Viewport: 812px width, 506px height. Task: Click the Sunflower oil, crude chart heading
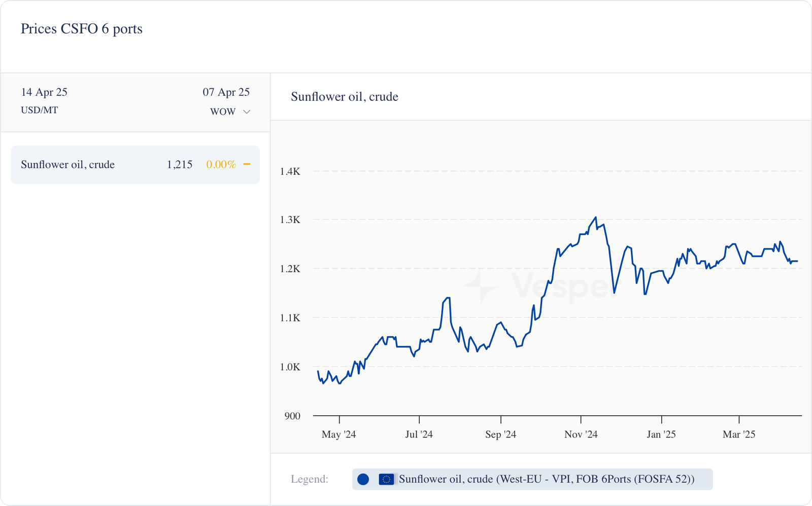click(x=345, y=97)
